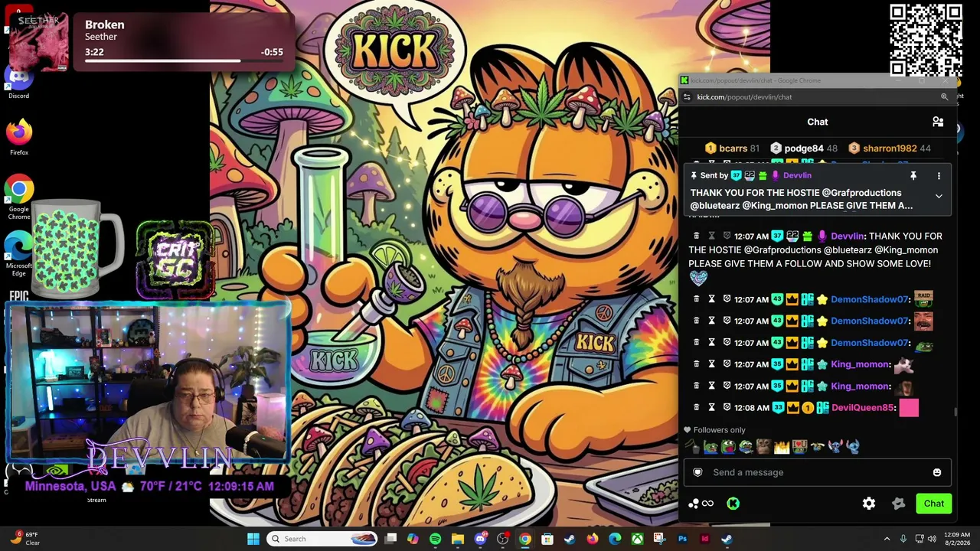Insert the monkey emote from the emote row
The image size is (980, 551).
(763, 447)
